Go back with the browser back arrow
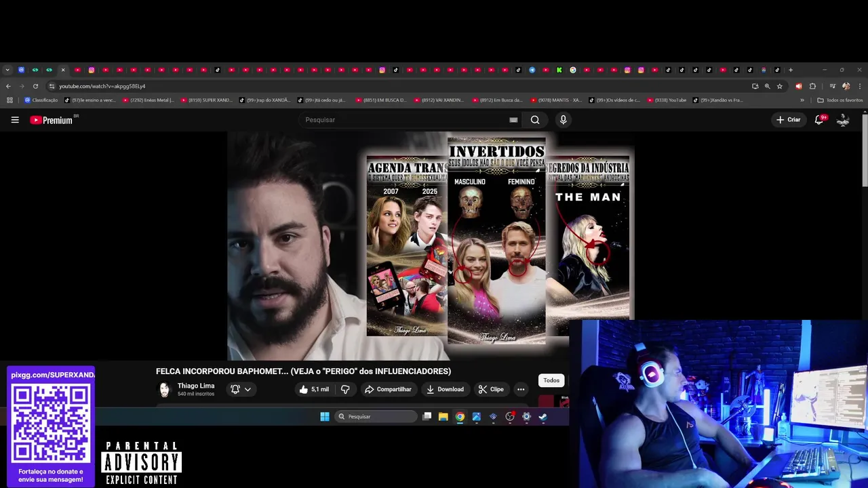This screenshot has width=868, height=488. tap(8, 86)
